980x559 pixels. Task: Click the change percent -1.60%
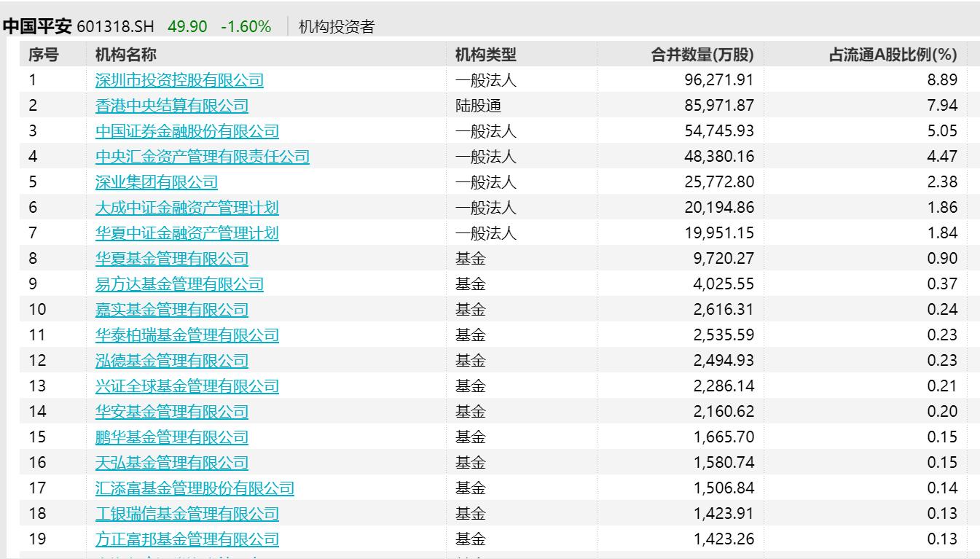tap(246, 27)
